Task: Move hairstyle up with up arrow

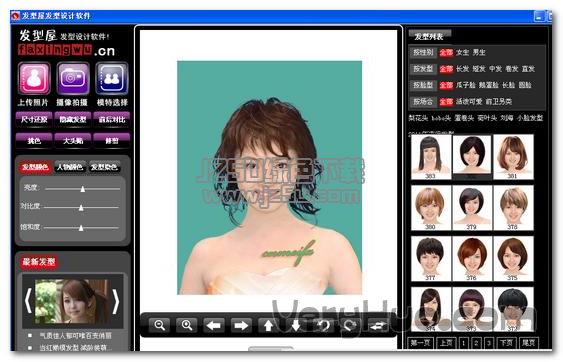Action: point(269,325)
